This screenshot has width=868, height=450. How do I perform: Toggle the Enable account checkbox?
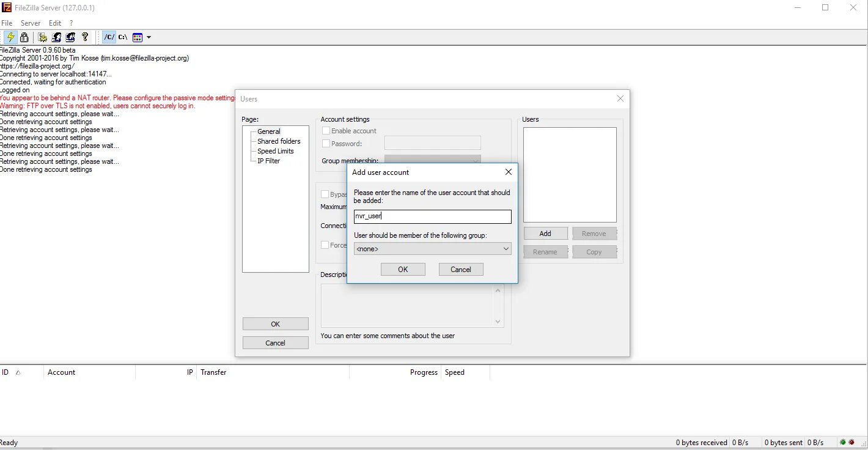pyautogui.click(x=326, y=131)
